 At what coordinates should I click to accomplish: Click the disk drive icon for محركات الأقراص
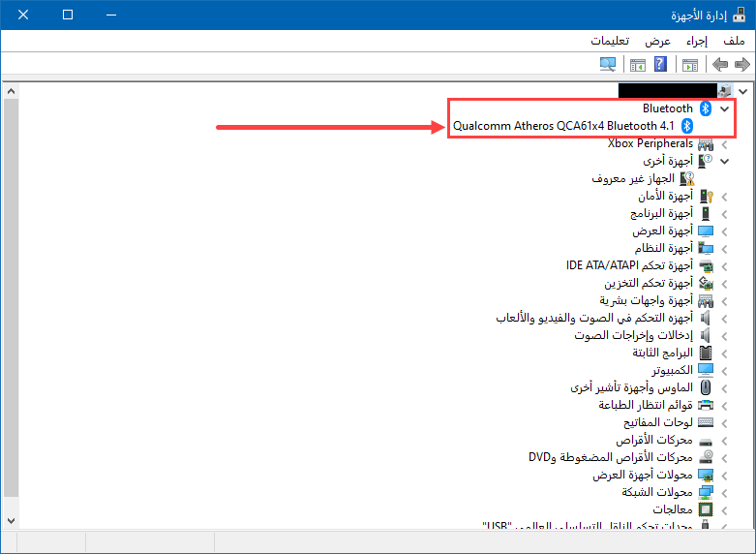[x=706, y=441]
